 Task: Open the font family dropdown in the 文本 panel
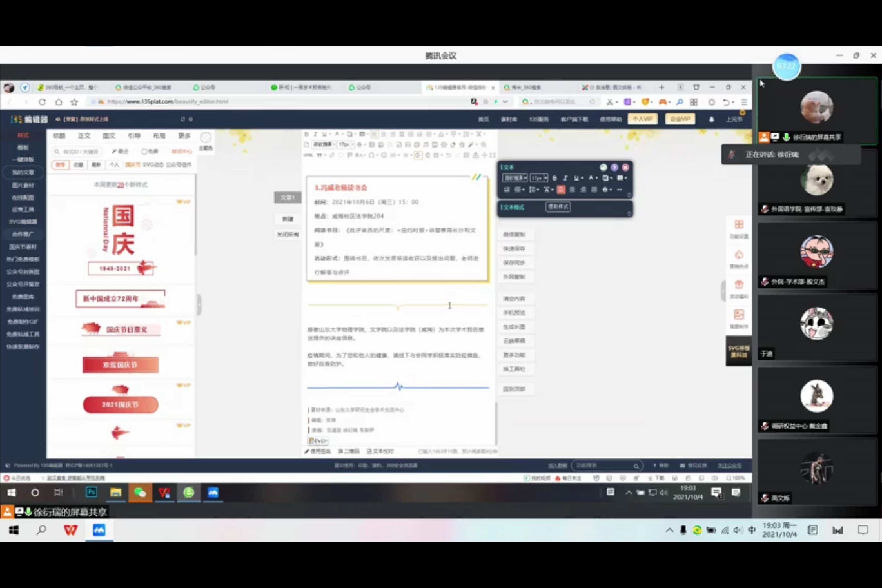click(515, 178)
